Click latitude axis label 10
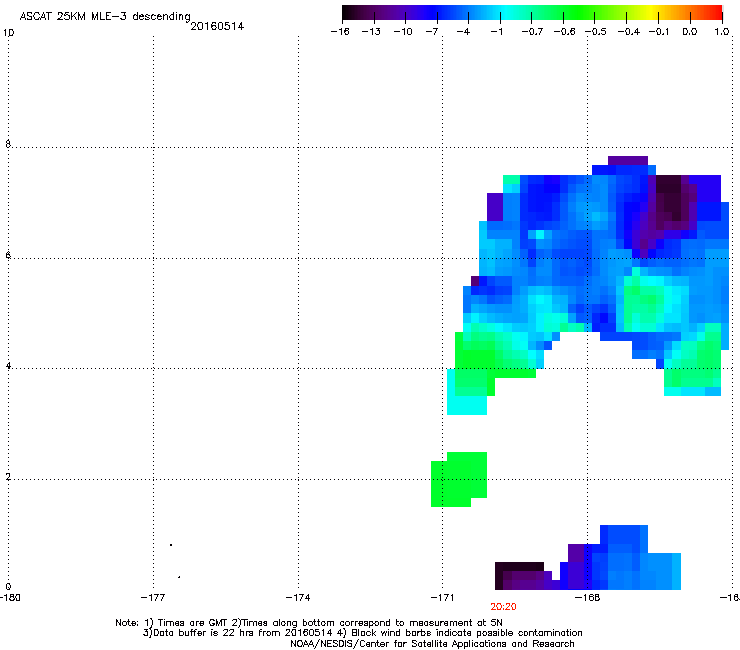The width and height of the screenshot is (740, 650). coord(9,33)
